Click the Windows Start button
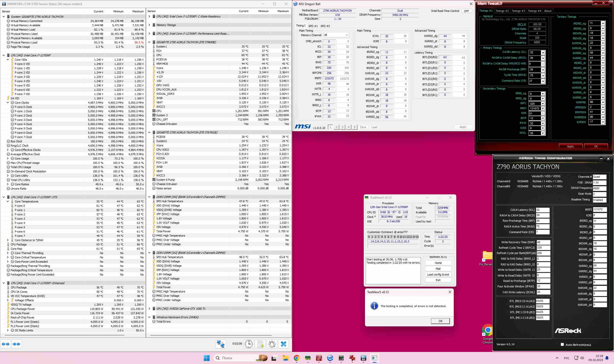 (207, 358)
